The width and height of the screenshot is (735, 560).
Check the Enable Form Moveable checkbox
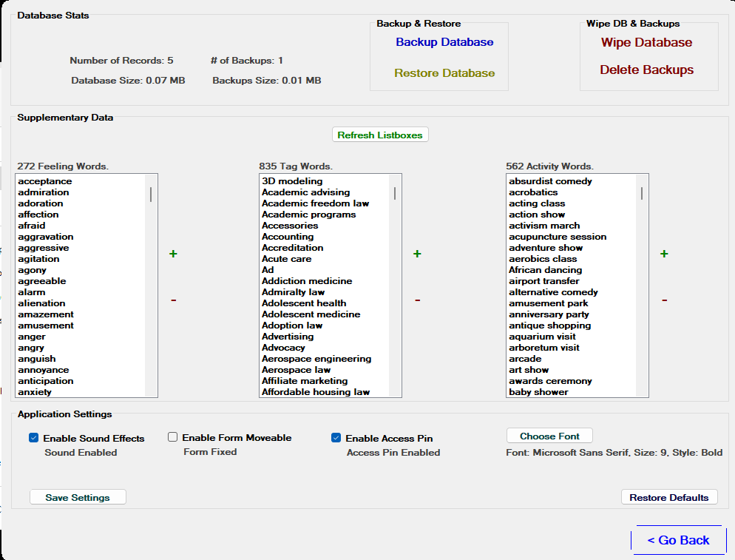172,437
